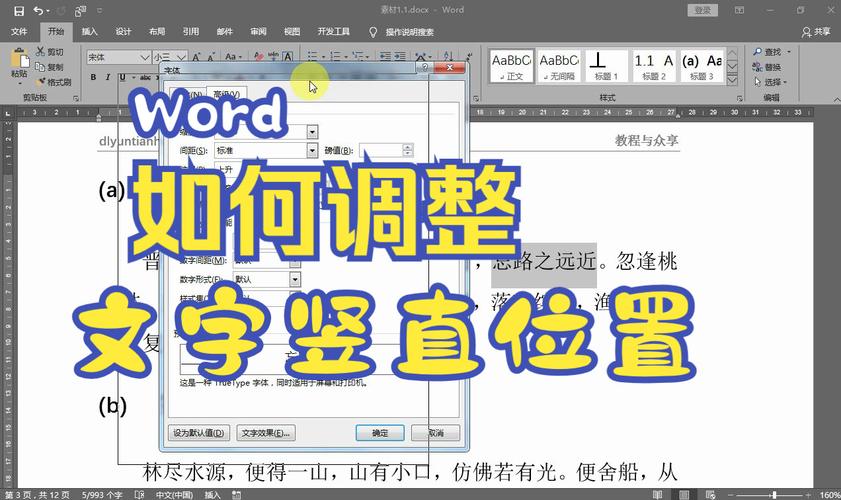841x500 pixels.
Task: Expand the styles gallery more arrow
Action: tap(732, 80)
